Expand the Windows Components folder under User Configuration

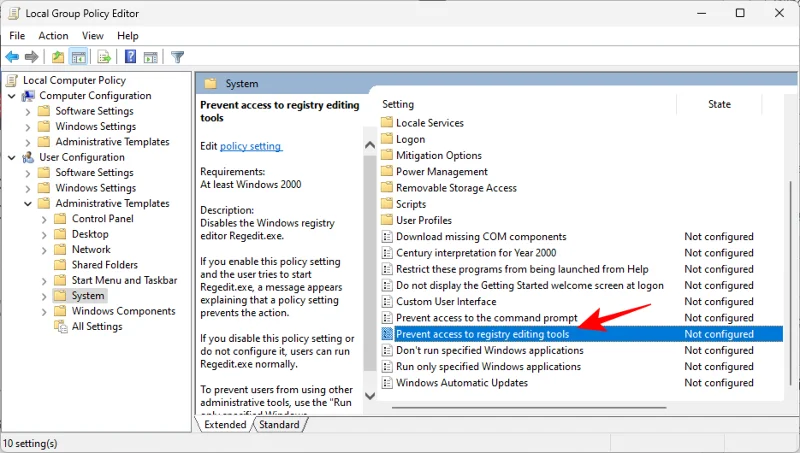point(44,311)
